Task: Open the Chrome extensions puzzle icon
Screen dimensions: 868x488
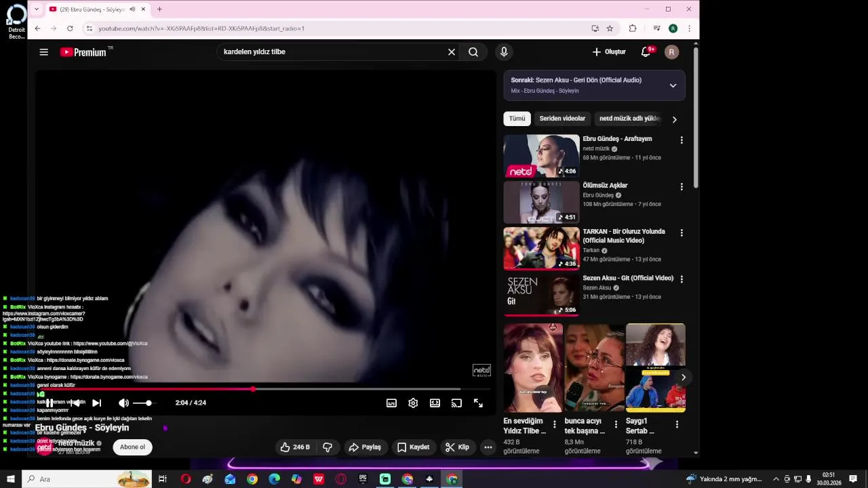Action: click(x=633, y=28)
